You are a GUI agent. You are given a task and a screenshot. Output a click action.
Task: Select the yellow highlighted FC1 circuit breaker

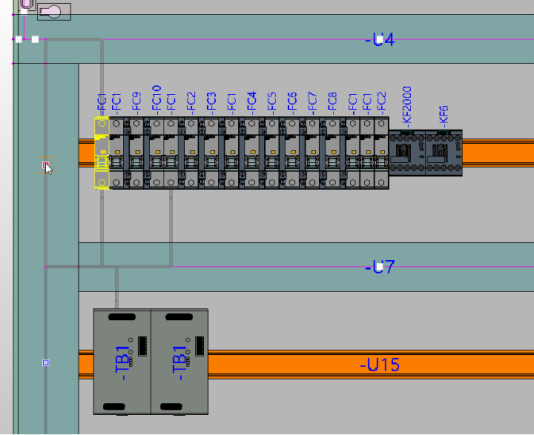point(102,153)
